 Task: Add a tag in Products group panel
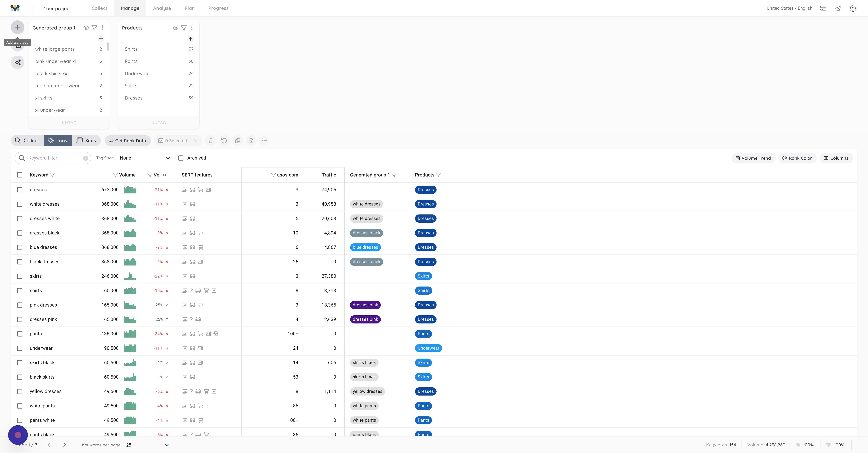point(190,39)
